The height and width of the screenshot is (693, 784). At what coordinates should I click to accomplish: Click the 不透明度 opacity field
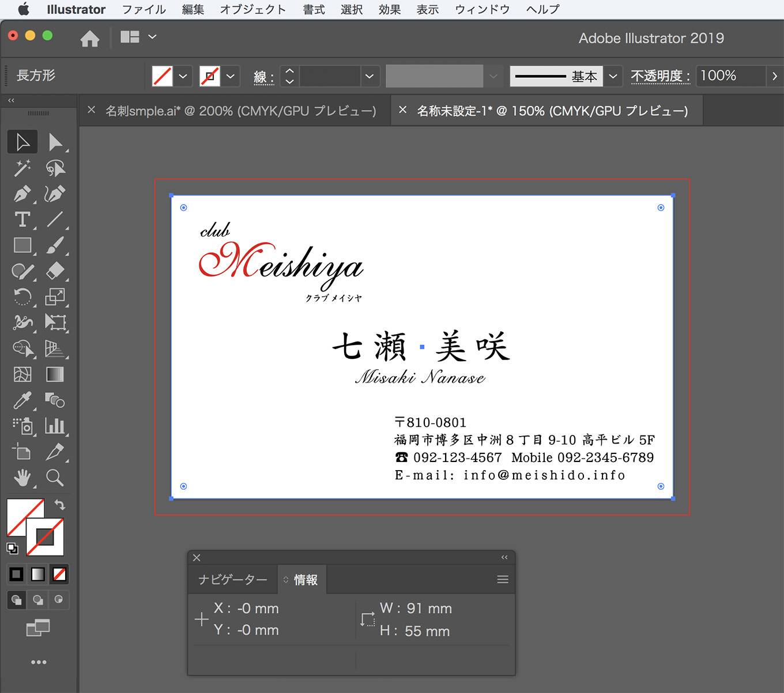click(x=729, y=76)
